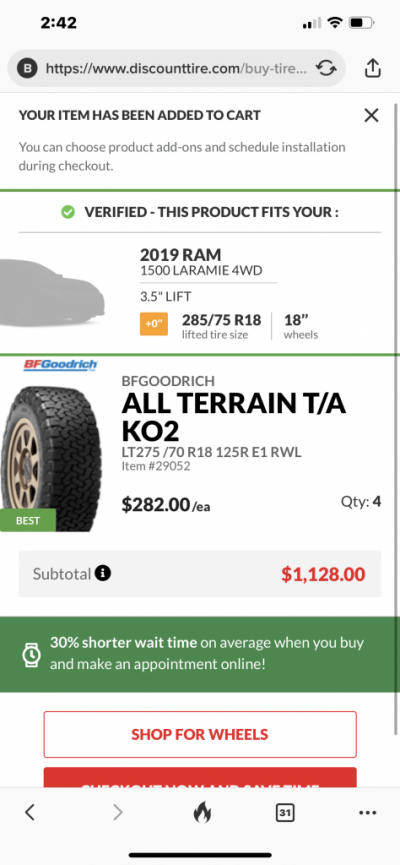The image size is (400, 865).
Task: Tap the browser forward arrow
Action: 117,811
